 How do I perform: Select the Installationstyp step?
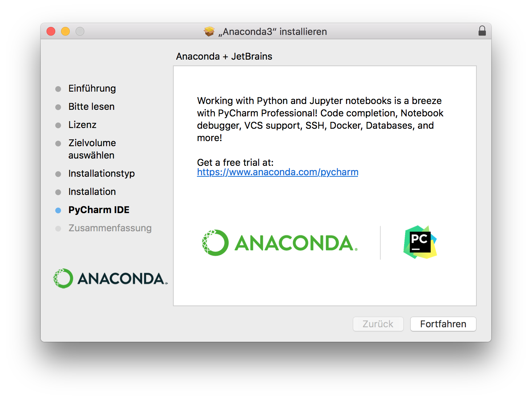[101, 173]
